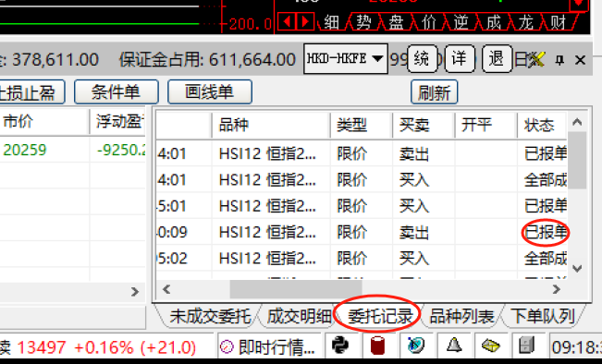
Task: Open the 品种列表 tab
Action: (461, 317)
